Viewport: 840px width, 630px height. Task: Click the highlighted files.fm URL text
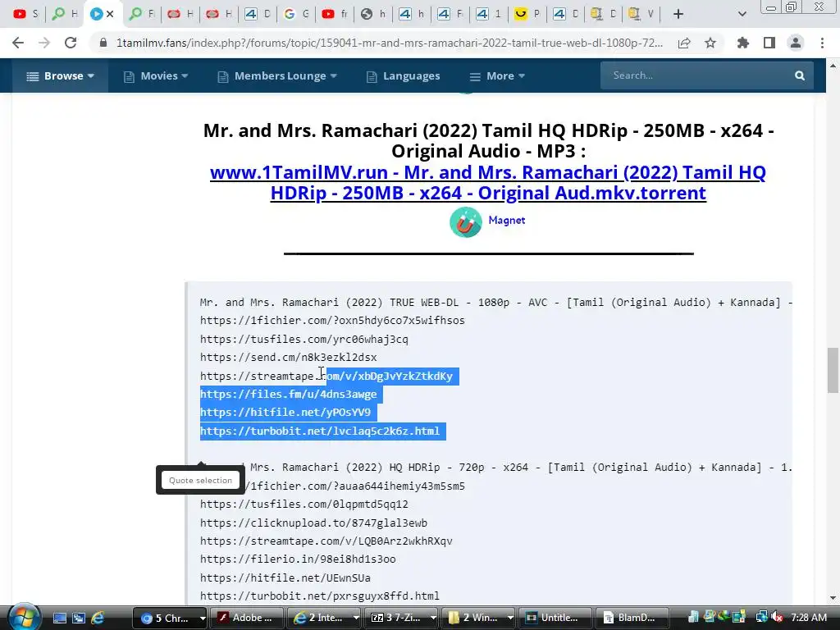(x=288, y=395)
